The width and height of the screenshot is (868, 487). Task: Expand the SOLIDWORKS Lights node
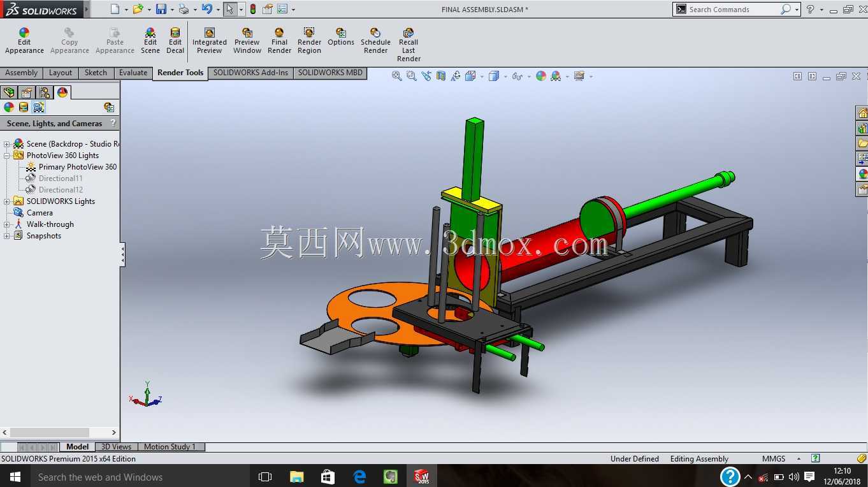[x=7, y=201]
